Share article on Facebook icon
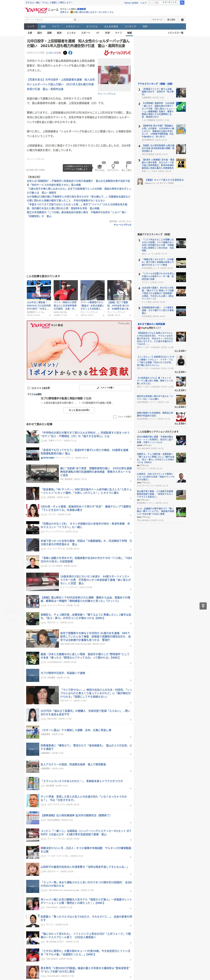This screenshot has height=980, width=210. [x=70, y=53]
